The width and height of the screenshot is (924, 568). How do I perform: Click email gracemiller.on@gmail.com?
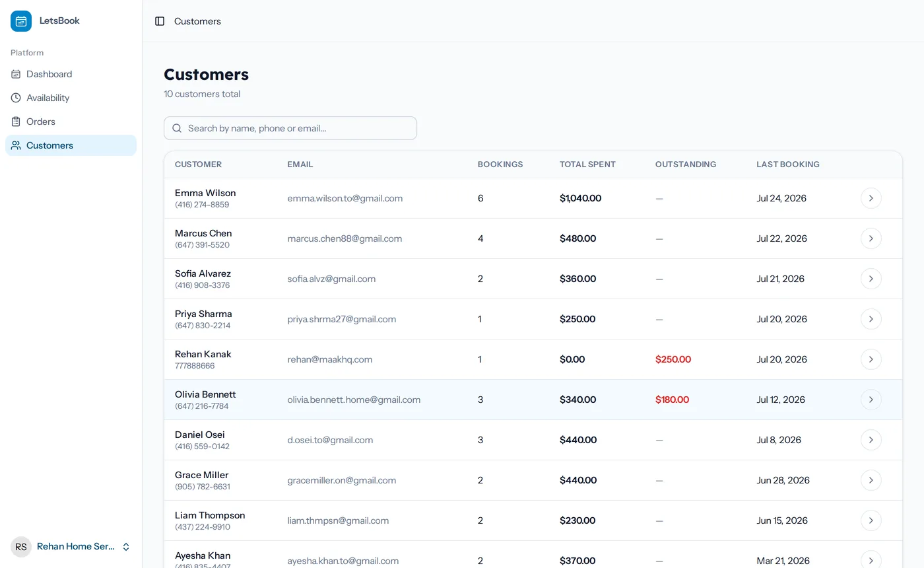click(x=342, y=480)
